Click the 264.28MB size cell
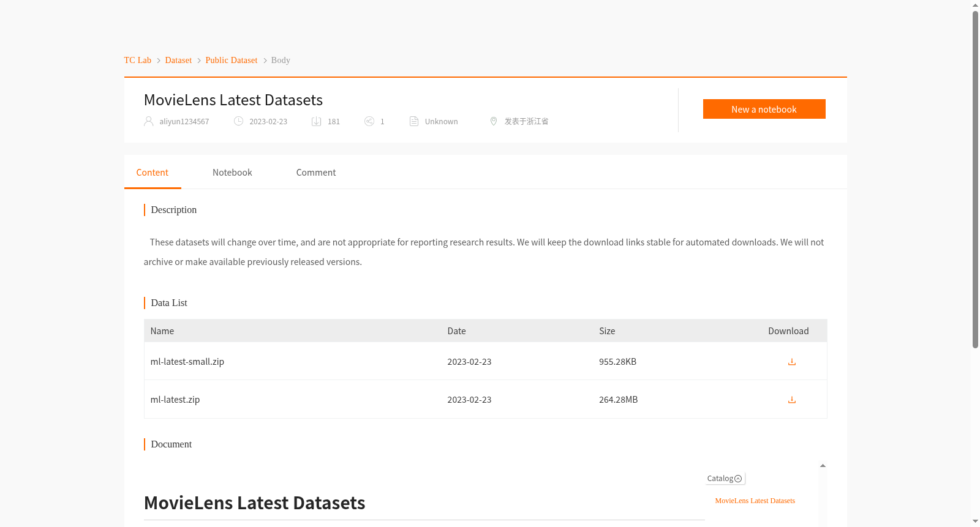Viewport: 980px width, 527px height. point(618,400)
